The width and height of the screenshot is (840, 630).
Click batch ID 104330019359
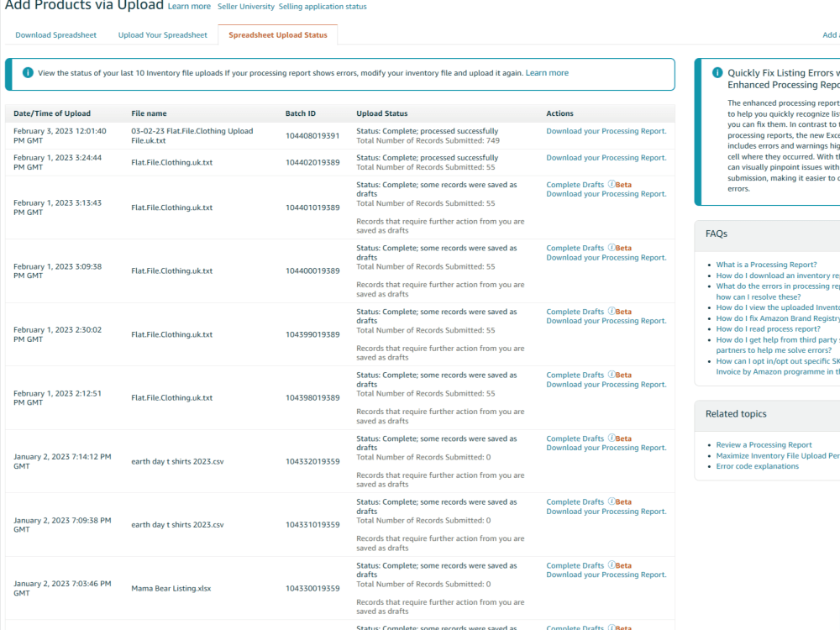312,588
